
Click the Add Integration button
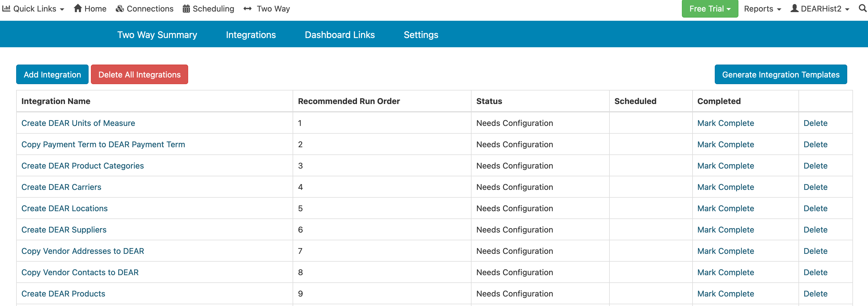(x=52, y=74)
